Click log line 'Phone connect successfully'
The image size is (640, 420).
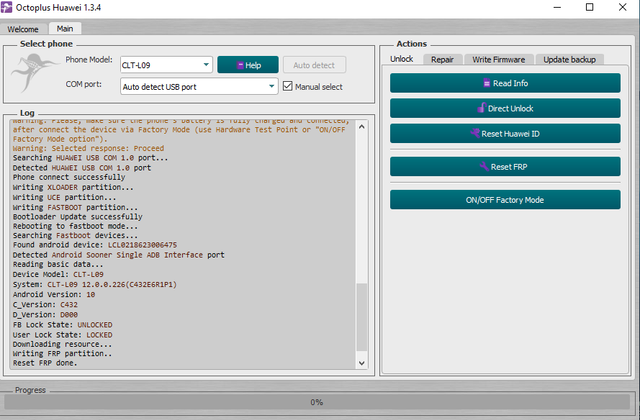[69, 177]
